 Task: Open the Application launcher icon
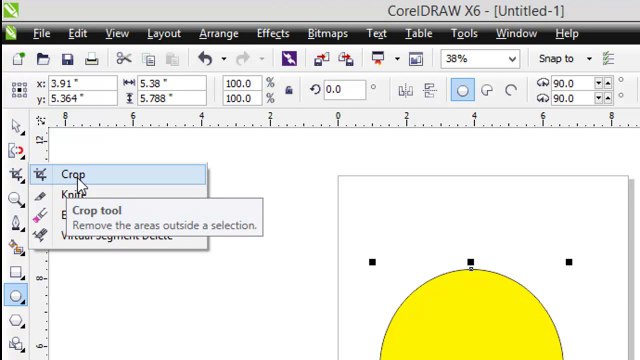(378, 58)
